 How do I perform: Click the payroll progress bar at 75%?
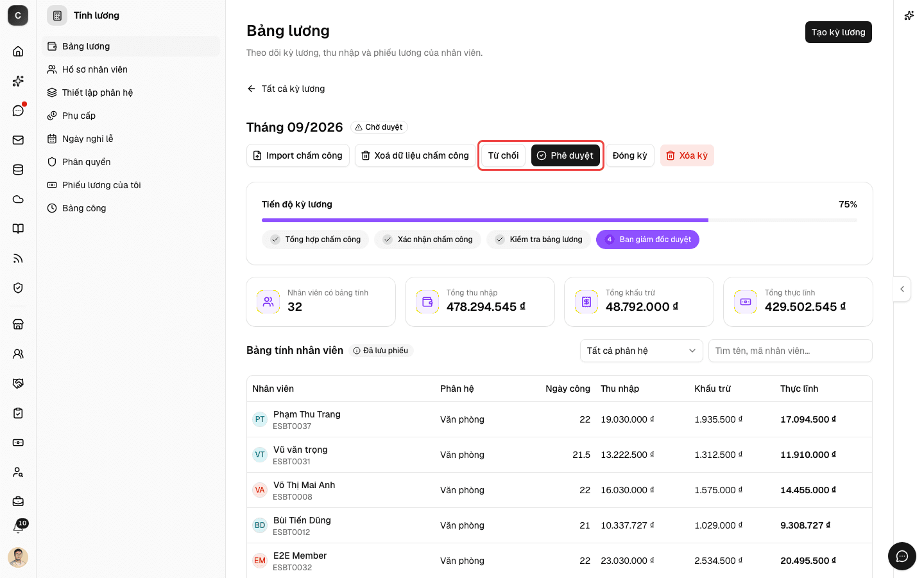click(560, 220)
